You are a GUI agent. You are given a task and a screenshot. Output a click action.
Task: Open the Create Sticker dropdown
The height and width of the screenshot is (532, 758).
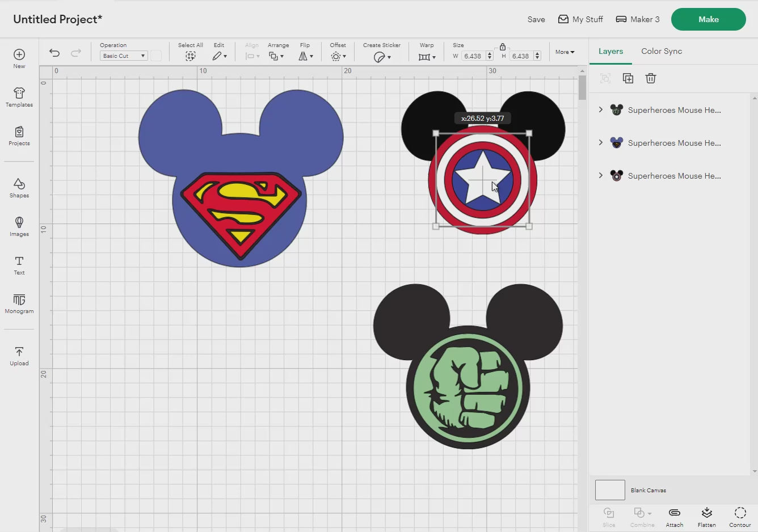(x=382, y=57)
